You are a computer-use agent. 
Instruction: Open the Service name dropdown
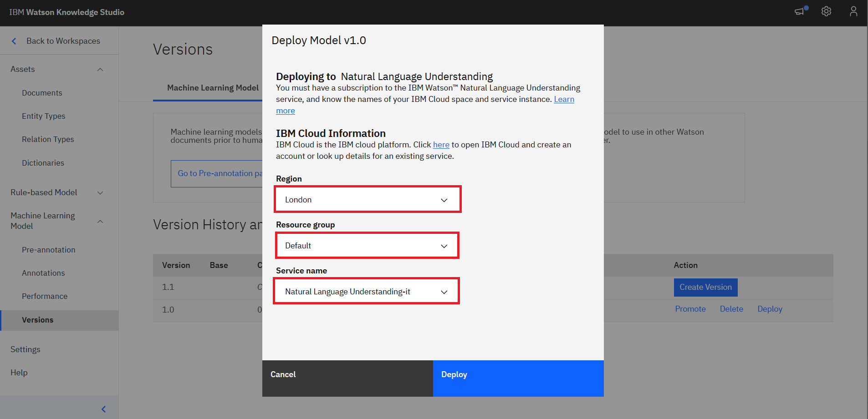point(367,291)
